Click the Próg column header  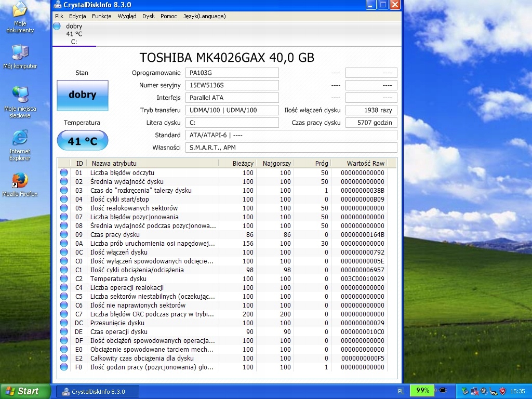(312, 163)
